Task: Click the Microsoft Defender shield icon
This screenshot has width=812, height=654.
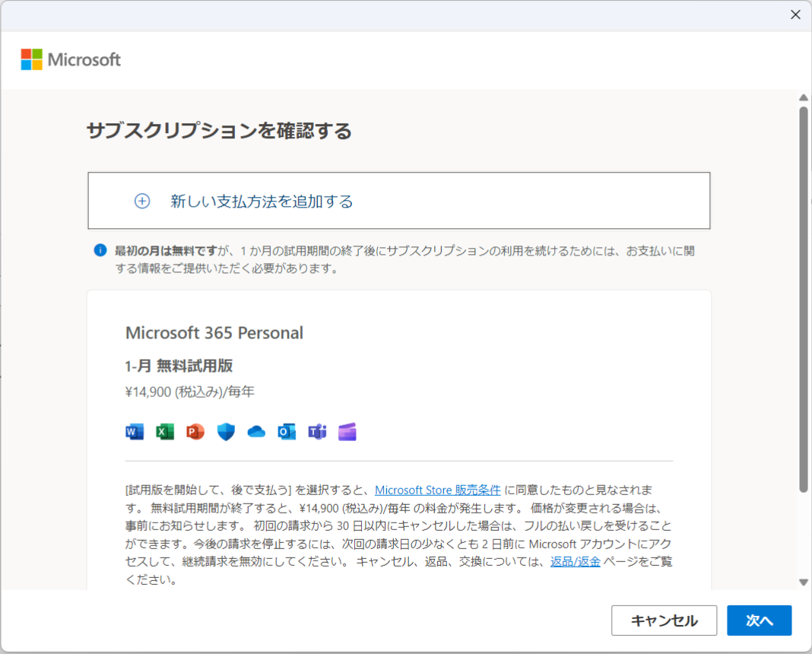Action: tap(226, 431)
